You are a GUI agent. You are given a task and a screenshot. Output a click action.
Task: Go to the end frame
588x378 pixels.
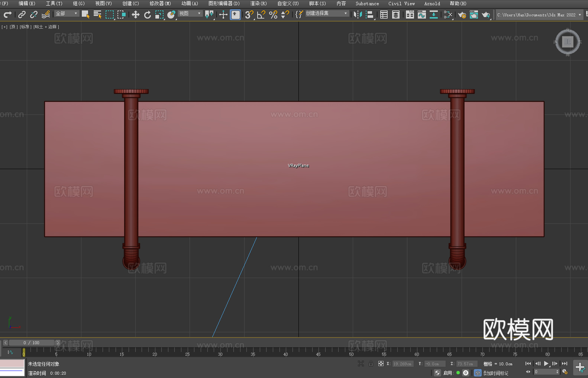coord(565,364)
